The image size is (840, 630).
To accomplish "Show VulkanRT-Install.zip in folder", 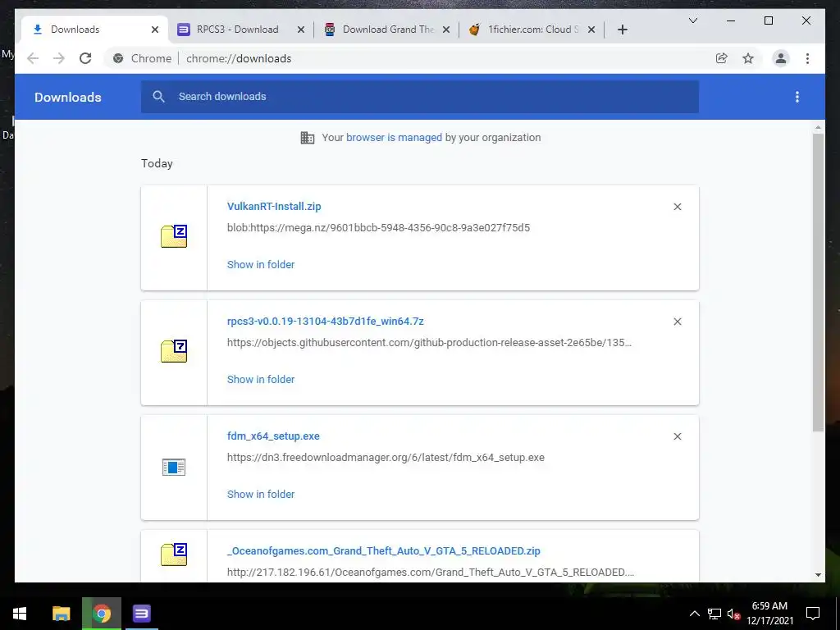I will (x=261, y=265).
